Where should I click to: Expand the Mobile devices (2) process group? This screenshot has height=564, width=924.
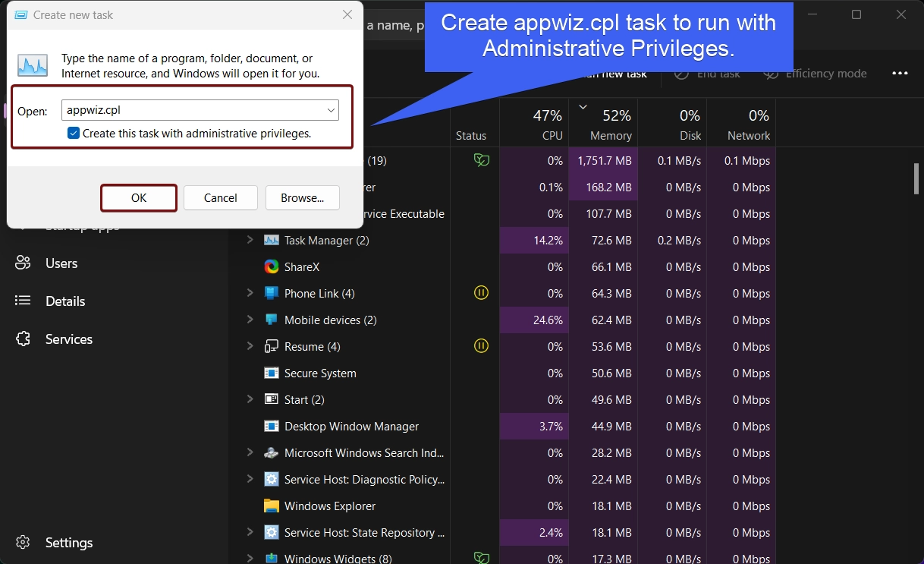tap(250, 320)
